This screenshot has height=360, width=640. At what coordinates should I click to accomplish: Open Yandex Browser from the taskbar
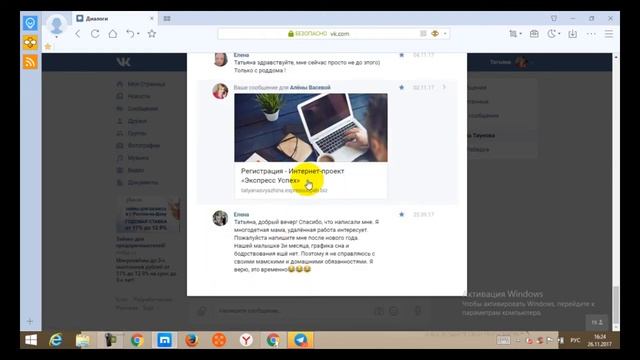[246, 340]
